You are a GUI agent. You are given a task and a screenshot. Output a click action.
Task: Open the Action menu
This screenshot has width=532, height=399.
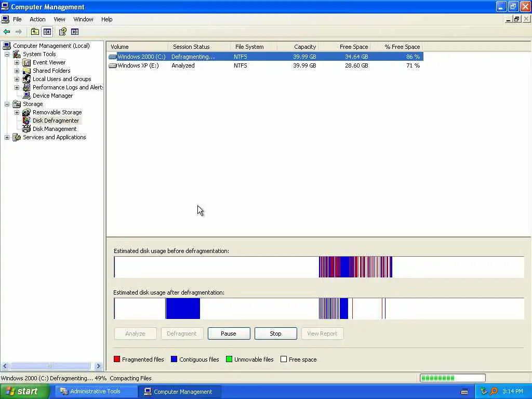(x=37, y=19)
